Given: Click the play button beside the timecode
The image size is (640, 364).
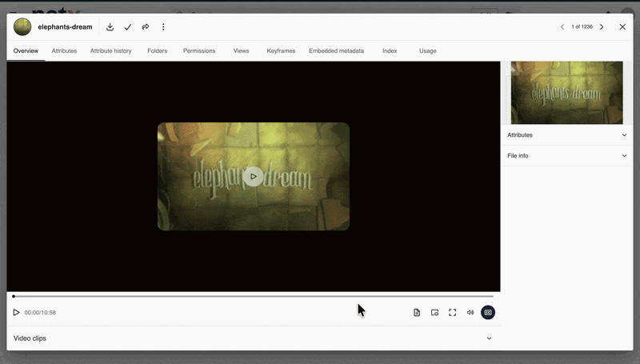Looking at the screenshot, I should point(16,313).
